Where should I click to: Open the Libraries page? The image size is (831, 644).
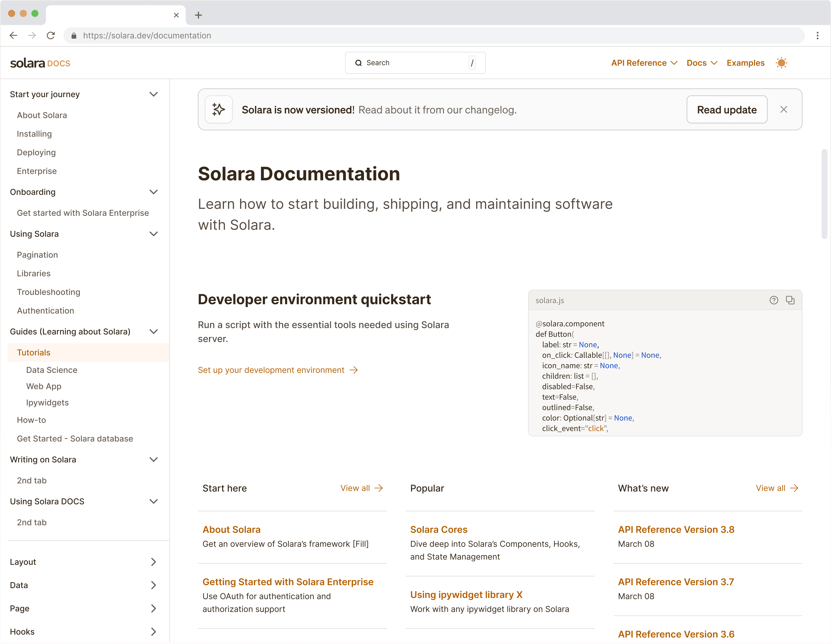[x=33, y=274]
